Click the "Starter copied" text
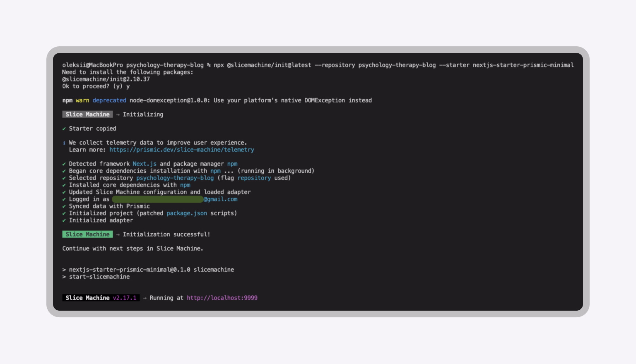The height and width of the screenshot is (364, 636). click(x=92, y=129)
